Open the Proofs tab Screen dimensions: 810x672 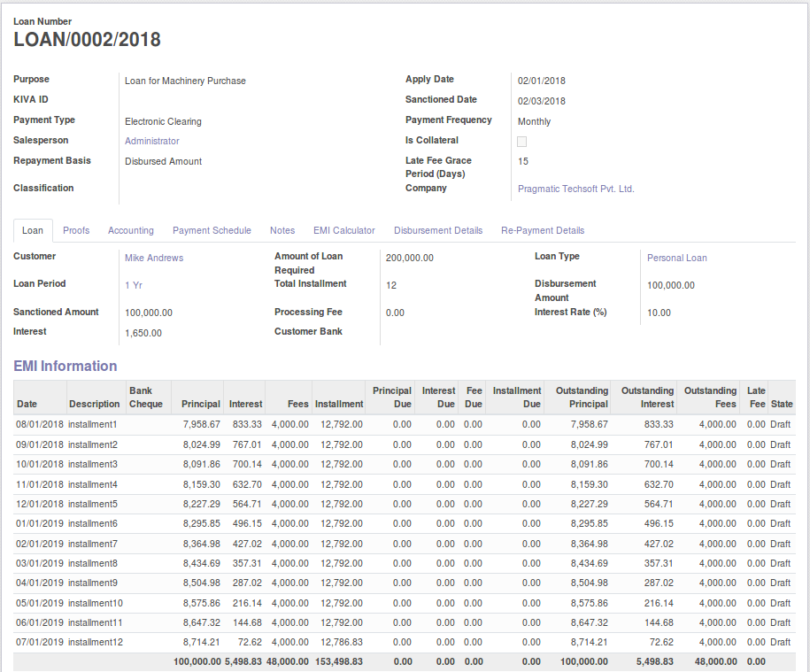(76, 230)
